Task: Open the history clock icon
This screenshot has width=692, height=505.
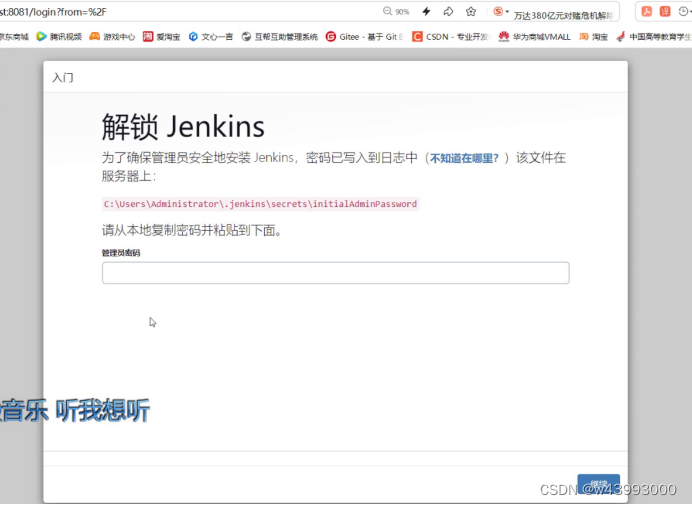Action: click(684, 11)
